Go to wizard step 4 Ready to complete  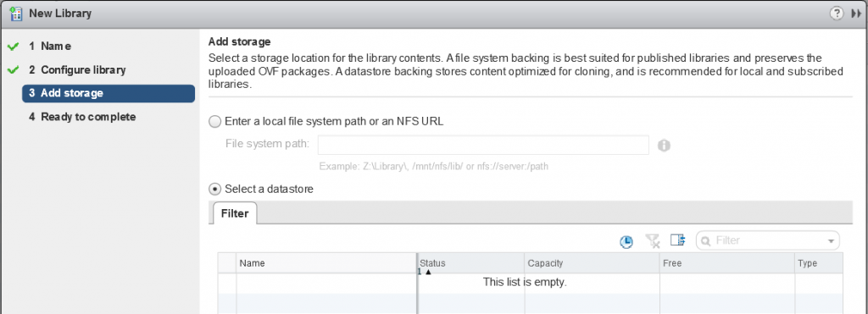coord(82,117)
